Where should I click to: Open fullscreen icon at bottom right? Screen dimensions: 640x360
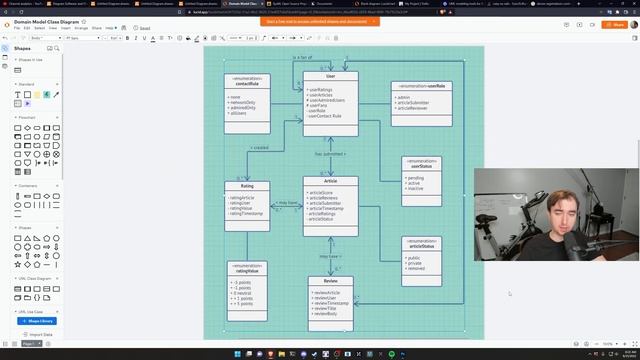pos(635,344)
